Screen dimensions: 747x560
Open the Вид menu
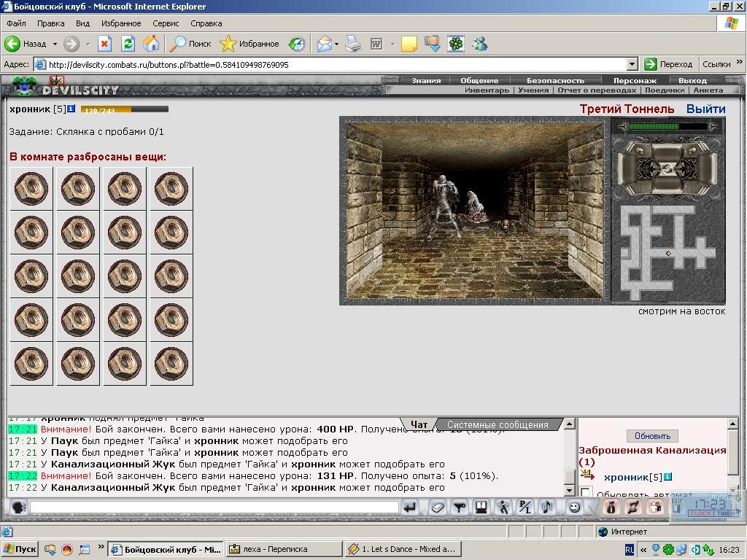(82, 23)
